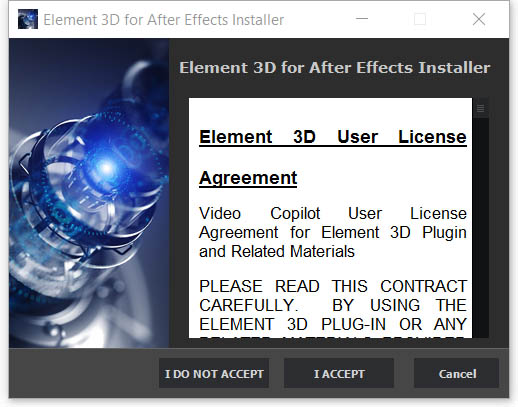The image size is (518, 407).
Task: Click the underlined 'Agreement' heading
Action: click(248, 178)
